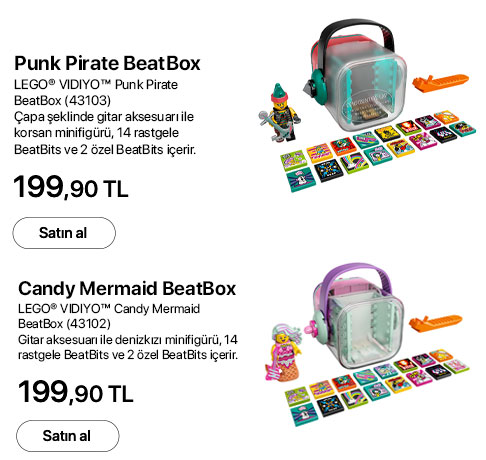The height and width of the screenshot is (460, 486).
Task: Select the orange brick separator beside Candy Mermaid box
Action: coord(435,322)
